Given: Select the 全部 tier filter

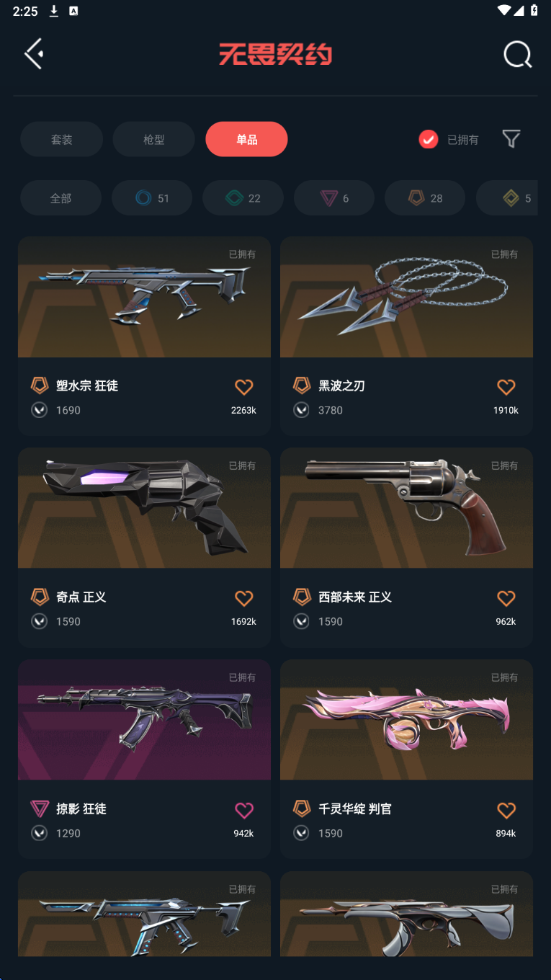Looking at the screenshot, I should click(61, 198).
